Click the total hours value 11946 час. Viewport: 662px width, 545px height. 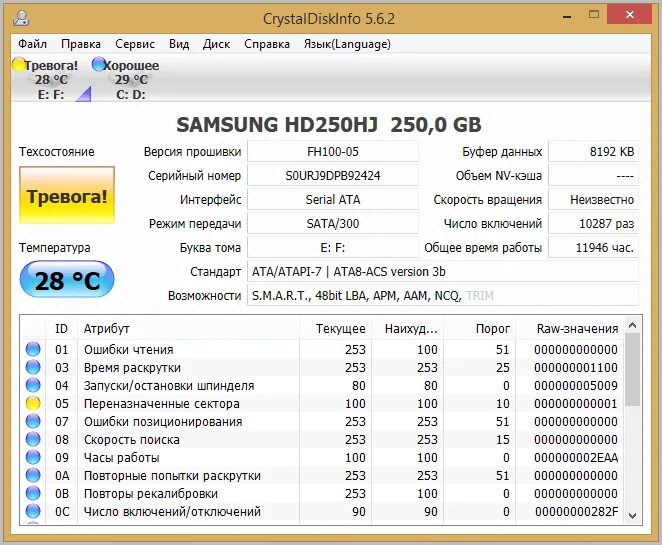click(593, 248)
